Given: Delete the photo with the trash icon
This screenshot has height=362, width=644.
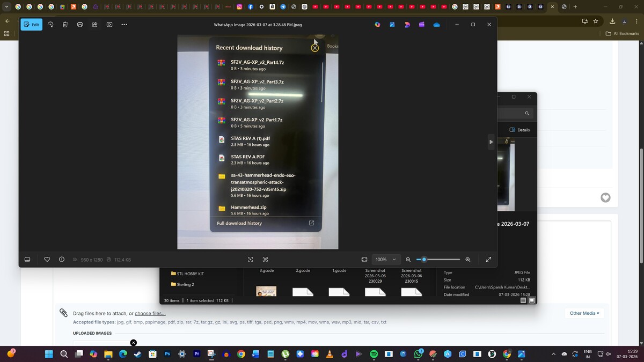Looking at the screenshot, I should coord(65,25).
